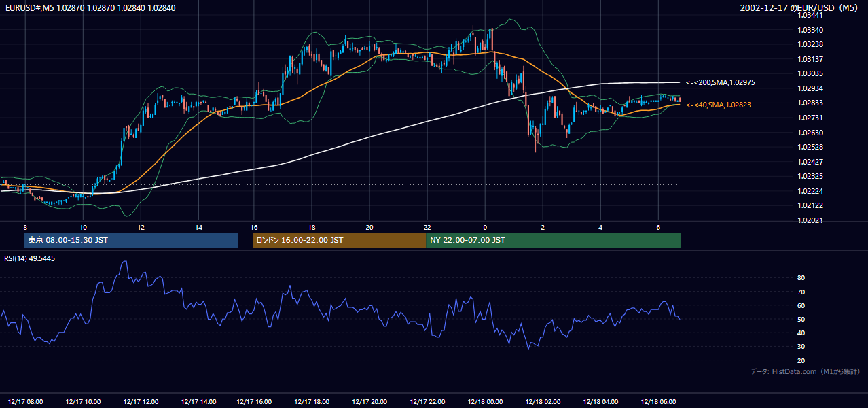Click RSI level 30 on indicator axis
The height and width of the screenshot is (408, 868).
coord(801,346)
